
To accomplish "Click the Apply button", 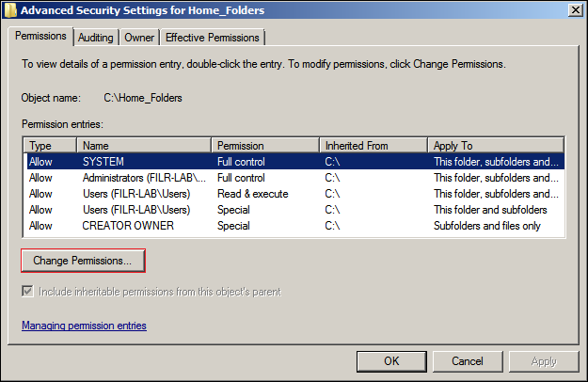I will point(544,361).
